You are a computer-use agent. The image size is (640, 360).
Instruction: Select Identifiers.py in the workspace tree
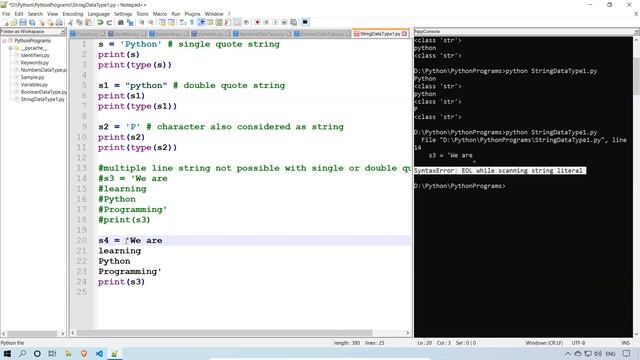[x=35, y=56]
